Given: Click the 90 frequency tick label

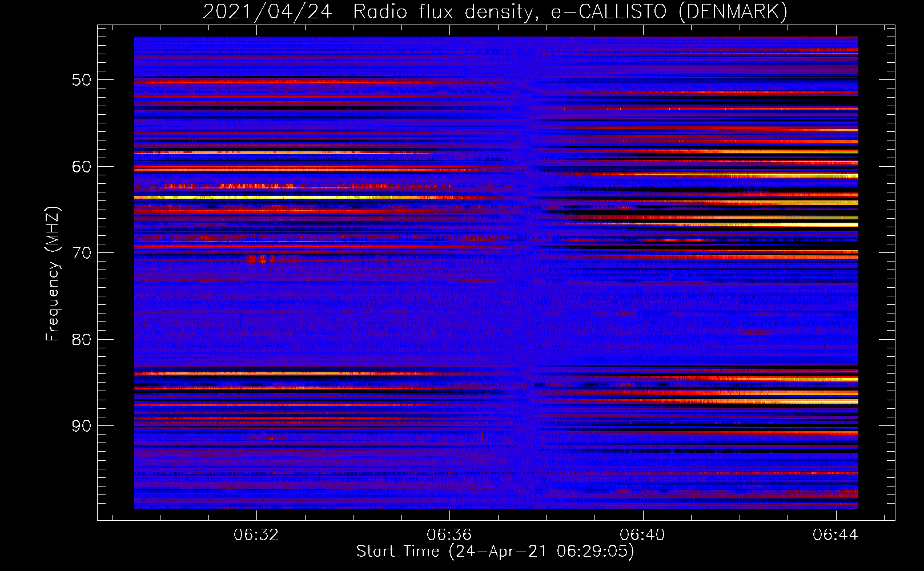Looking at the screenshot, I should [81, 426].
